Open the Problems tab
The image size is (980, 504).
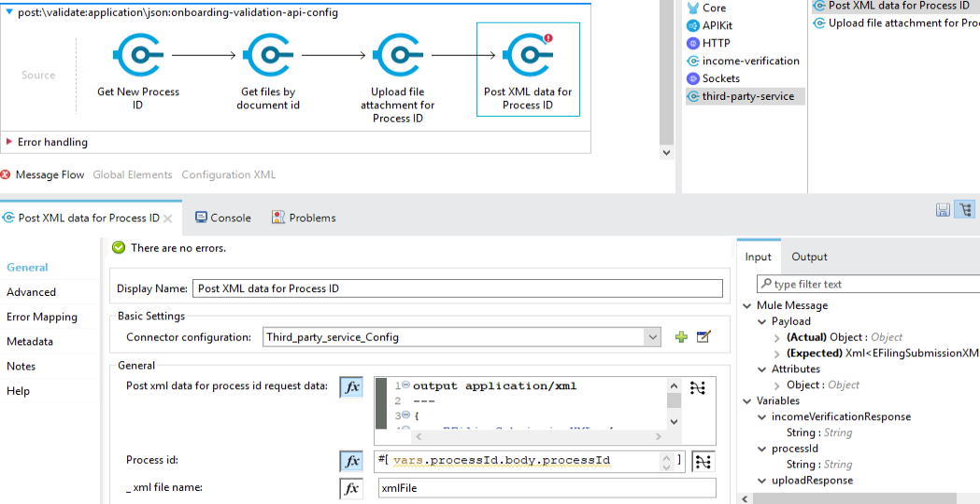[304, 218]
